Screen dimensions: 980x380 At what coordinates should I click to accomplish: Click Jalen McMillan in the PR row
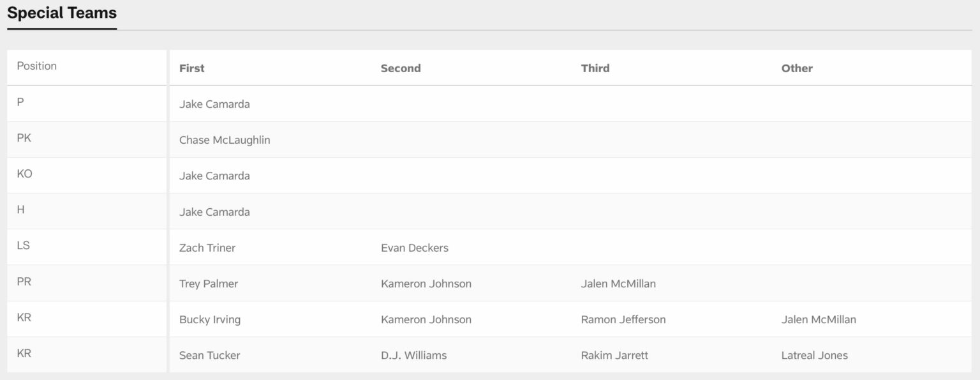[618, 284]
